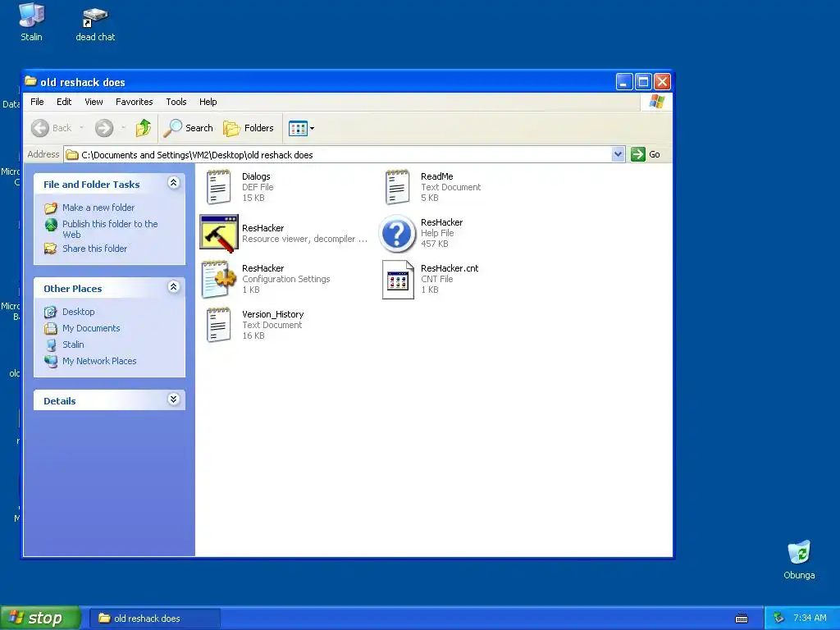This screenshot has width=840, height=630.
Task: Open the ReadMe text document icon
Action: [397, 187]
